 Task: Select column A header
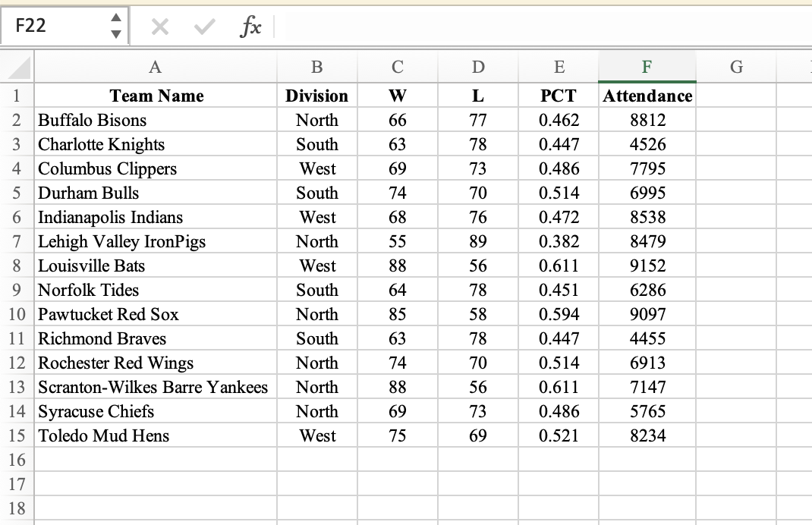[x=155, y=67]
